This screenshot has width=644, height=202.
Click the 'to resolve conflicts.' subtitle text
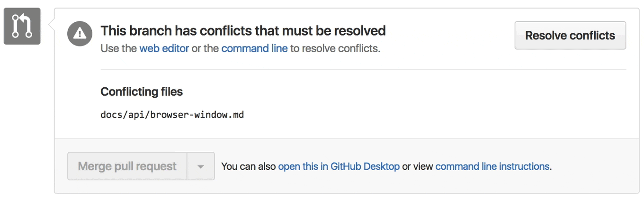pos(335,48)
